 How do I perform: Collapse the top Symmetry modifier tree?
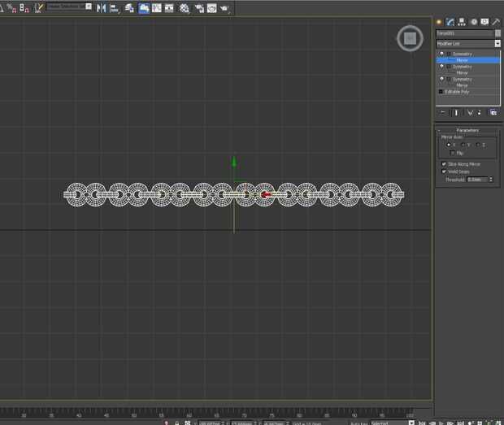(x=449, y=54)
